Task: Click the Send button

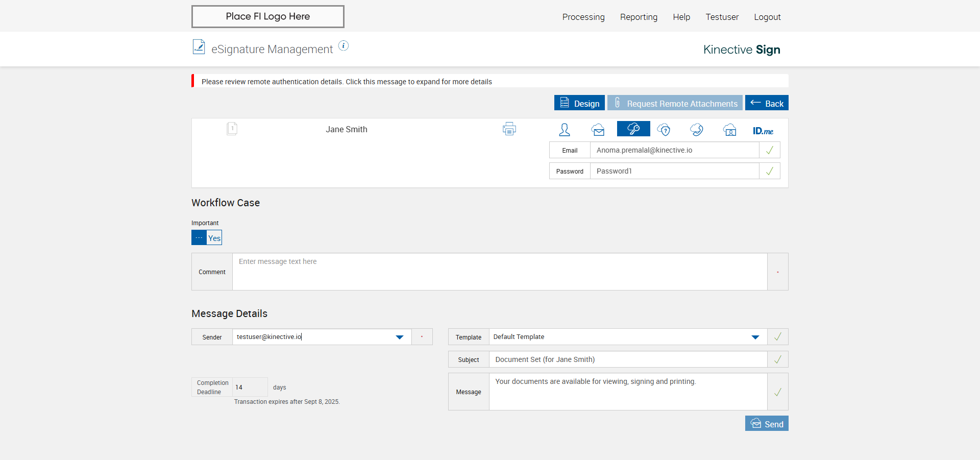Action: [x=767, y=424]
